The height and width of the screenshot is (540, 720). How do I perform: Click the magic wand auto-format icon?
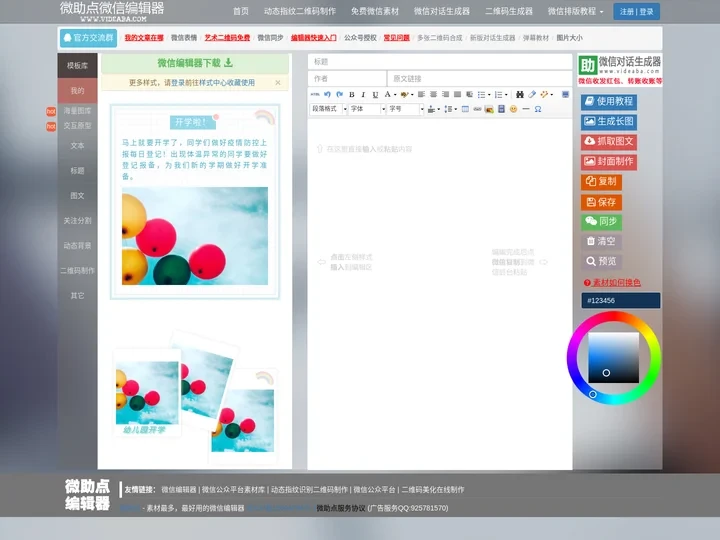pyautogui.click(x=544, y=94)
